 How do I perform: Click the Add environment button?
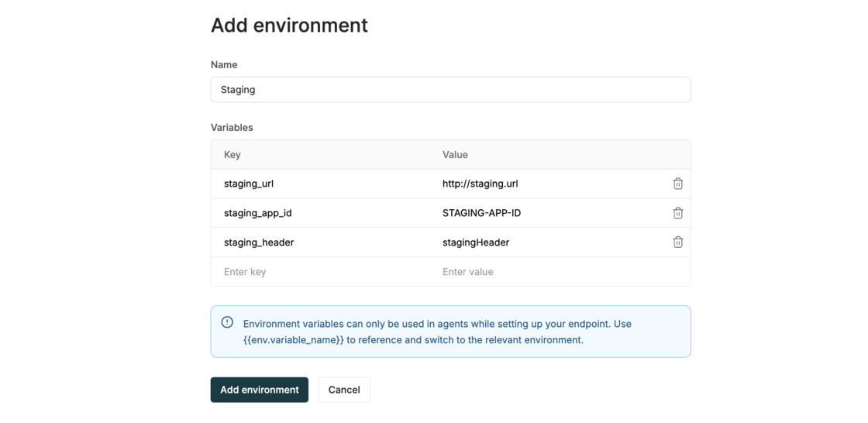pos(259,390)
